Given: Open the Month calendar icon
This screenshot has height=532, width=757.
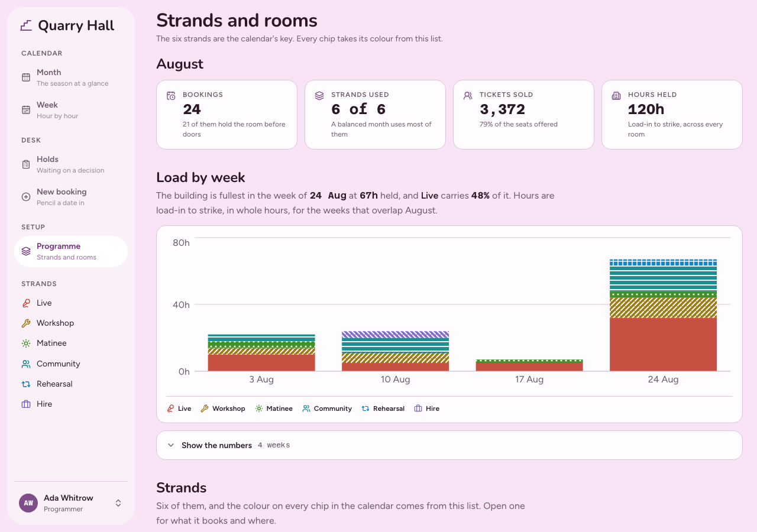Looking at the screenshot, I should point(26,77).
